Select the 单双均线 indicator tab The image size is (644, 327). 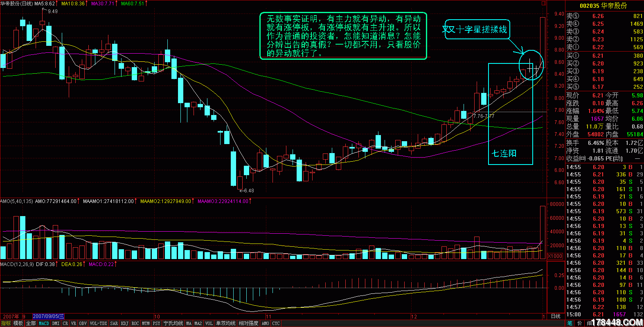(x=226, y=324)
